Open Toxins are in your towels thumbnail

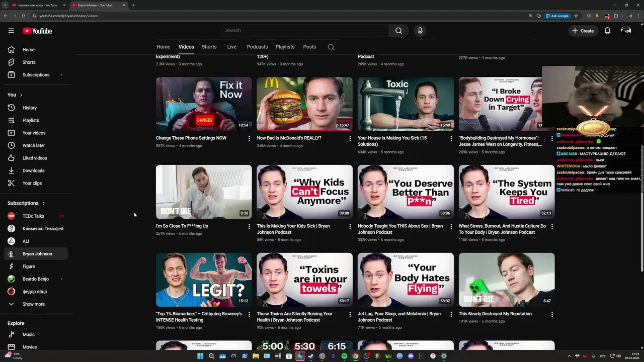tap(304, 280)
